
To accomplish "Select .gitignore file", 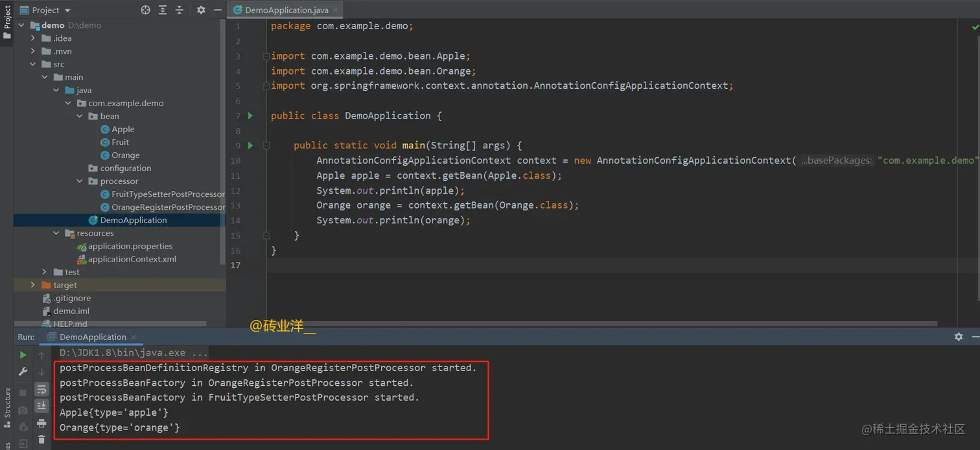I will 67,298.
